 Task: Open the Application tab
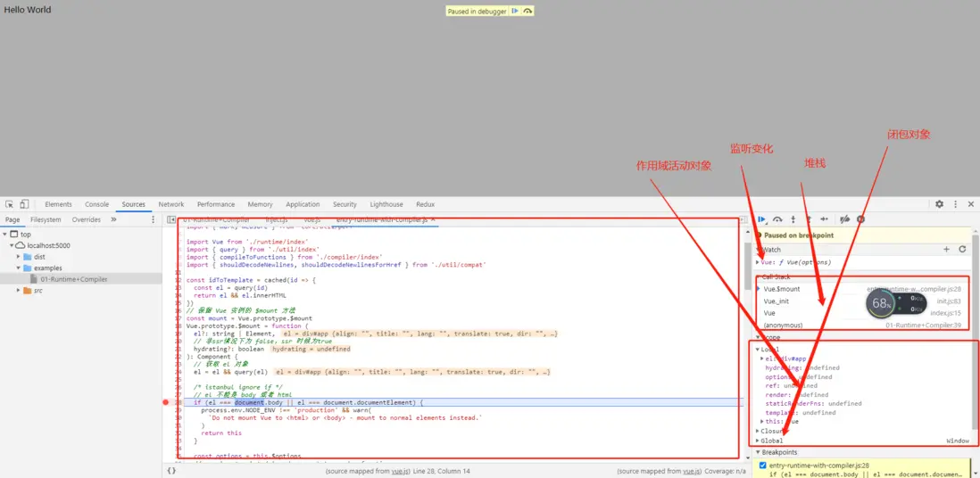[303, 204]
